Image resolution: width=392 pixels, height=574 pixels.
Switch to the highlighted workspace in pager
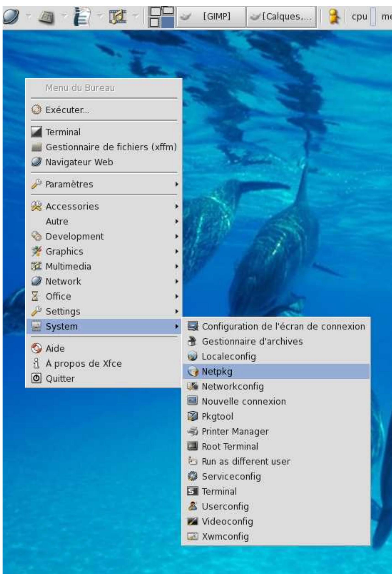[168, 22]
